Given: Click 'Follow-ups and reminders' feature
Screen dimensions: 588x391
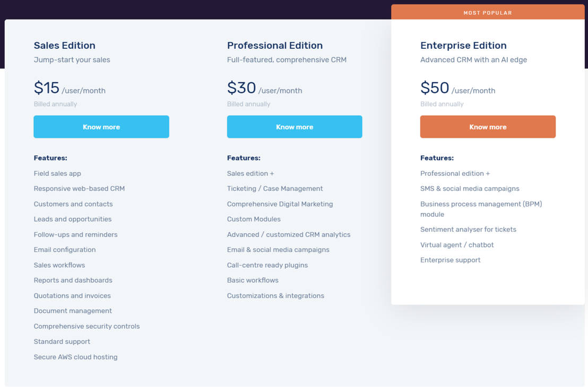Looking at the screenshot, I should (x=75, y=234).
